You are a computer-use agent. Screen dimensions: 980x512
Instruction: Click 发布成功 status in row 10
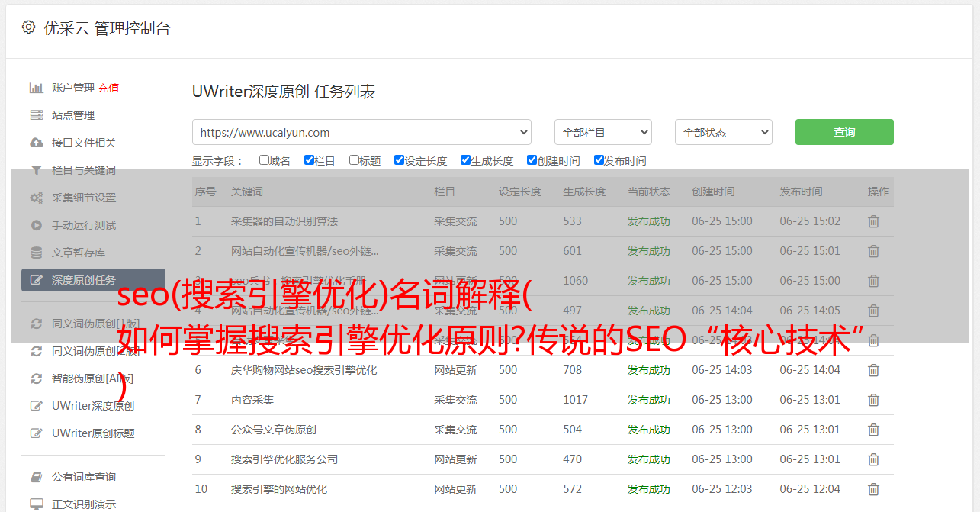[649, 489]
